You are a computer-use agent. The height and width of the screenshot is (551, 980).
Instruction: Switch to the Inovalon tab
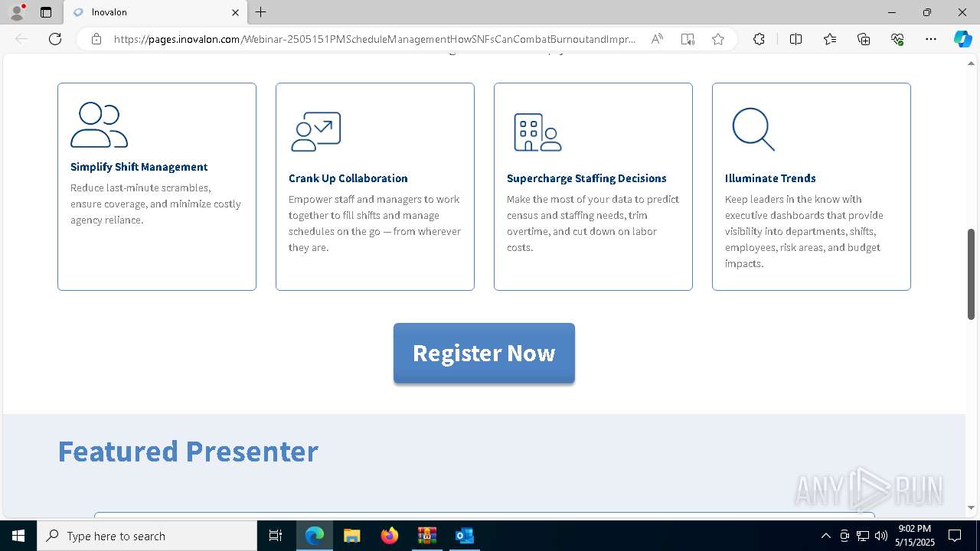click(x=156, y=12)
